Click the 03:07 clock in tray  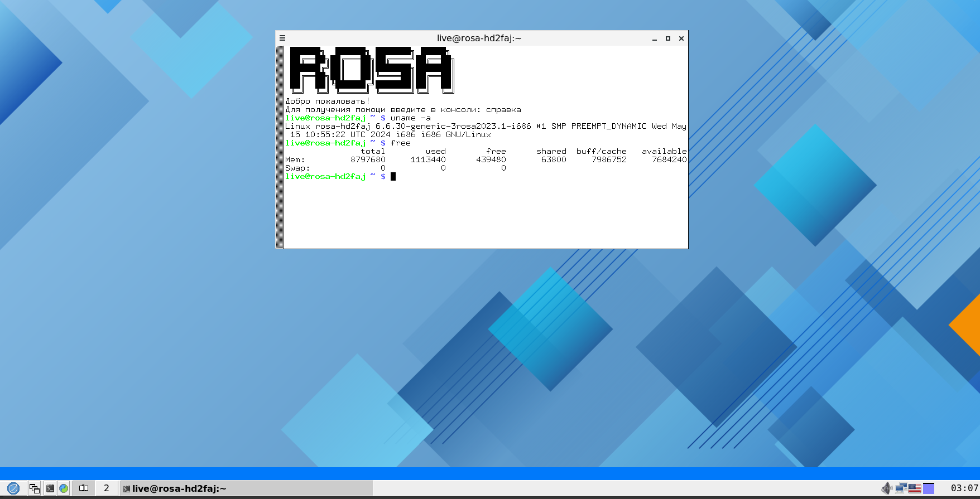[964, 488]
